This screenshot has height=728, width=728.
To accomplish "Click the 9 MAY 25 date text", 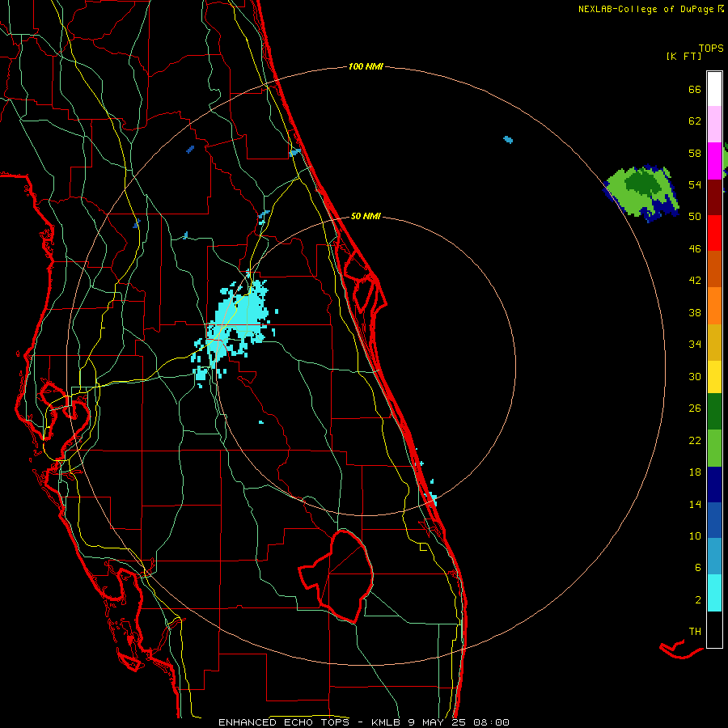I will [437, 722].
